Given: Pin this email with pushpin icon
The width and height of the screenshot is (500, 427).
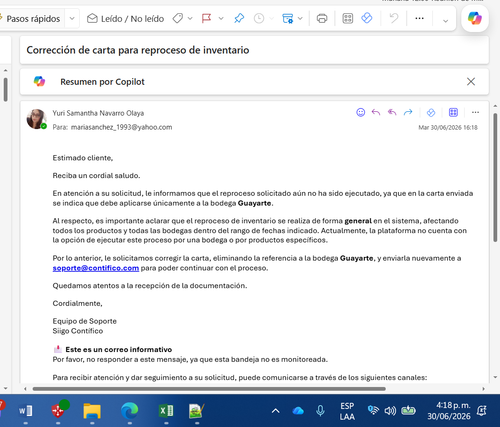Looking at the screenshot, I should (x=239, y=18).
